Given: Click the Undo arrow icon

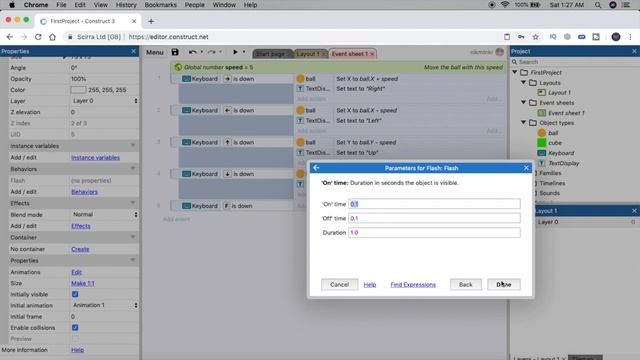Looking at the screenshot, I should (x=192, y=52).
